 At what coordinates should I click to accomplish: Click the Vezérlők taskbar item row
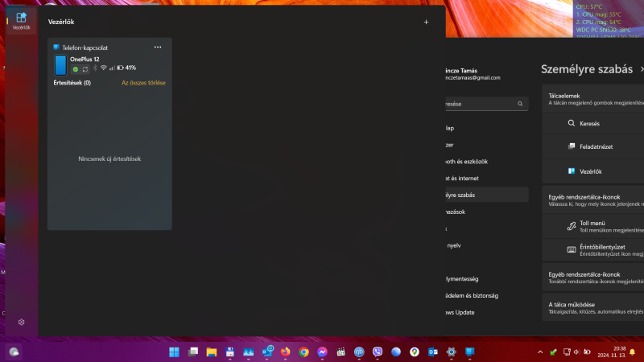click(x=593, y=171)
